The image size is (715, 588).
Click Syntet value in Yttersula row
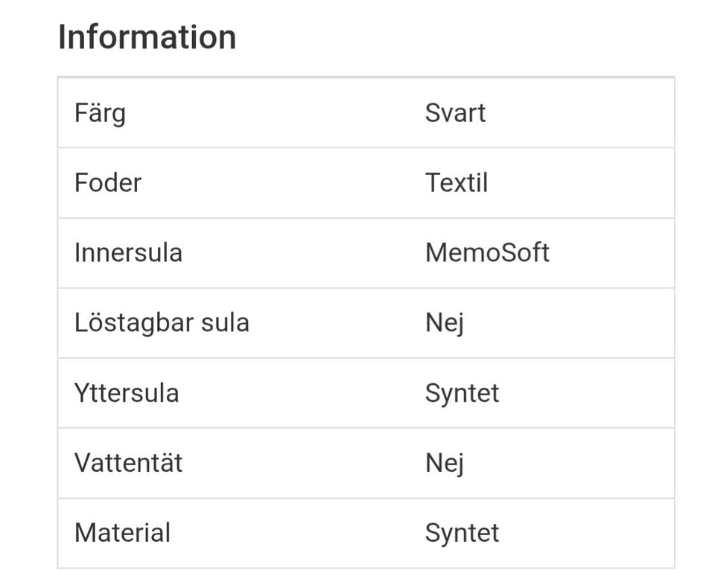tap(462, 393)
